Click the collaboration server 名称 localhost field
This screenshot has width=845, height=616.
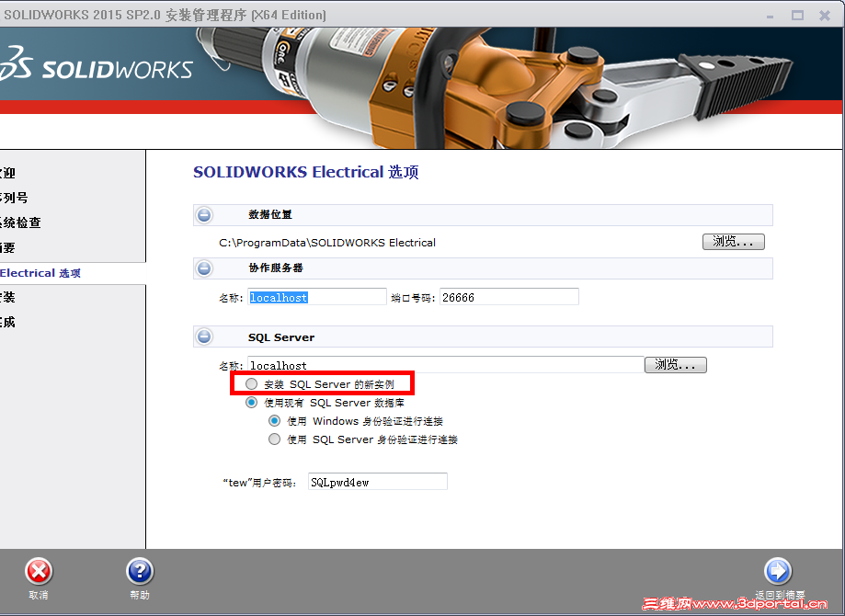(317, 297)
